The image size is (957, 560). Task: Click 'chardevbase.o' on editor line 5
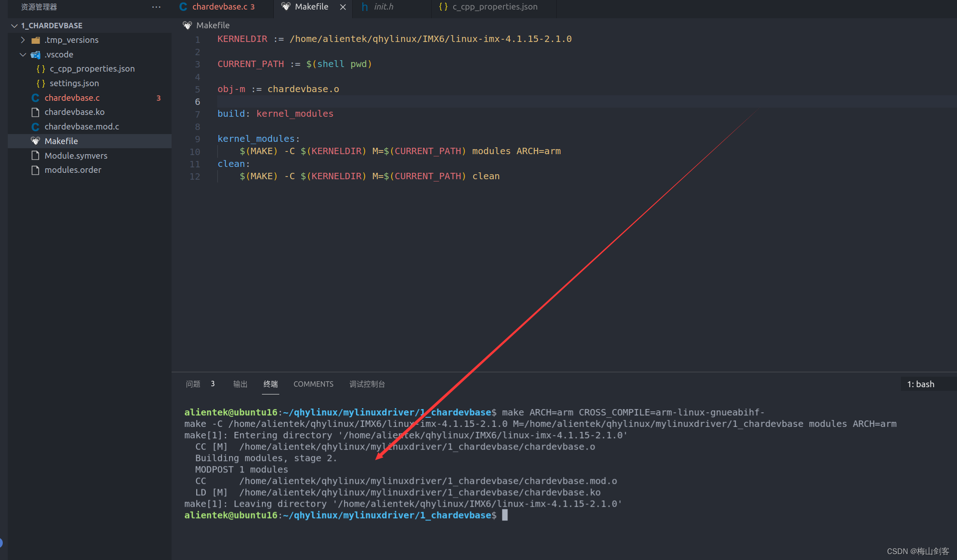click(303, 89)
